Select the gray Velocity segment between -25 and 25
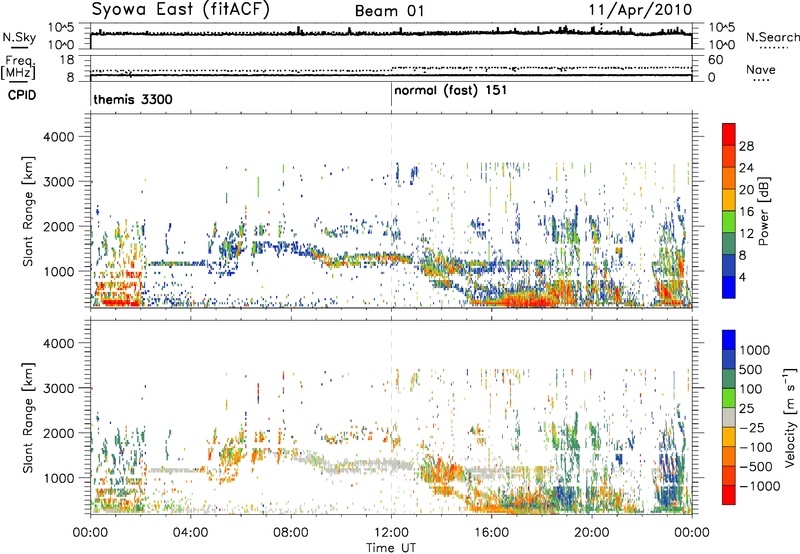The image size is (800, 554). point(729,417)
